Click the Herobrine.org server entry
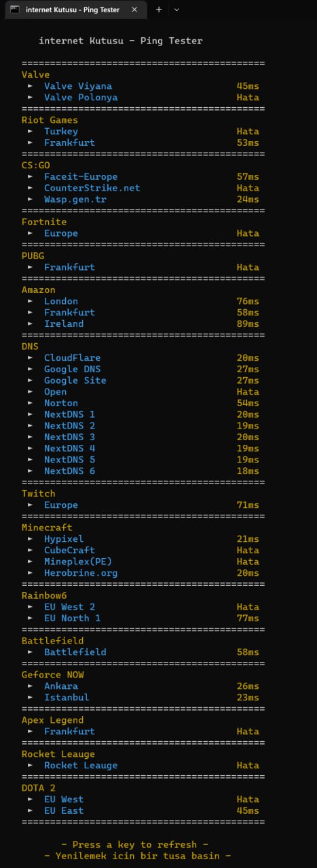This screenshot has height=868, width=317. tap(81, 573)
